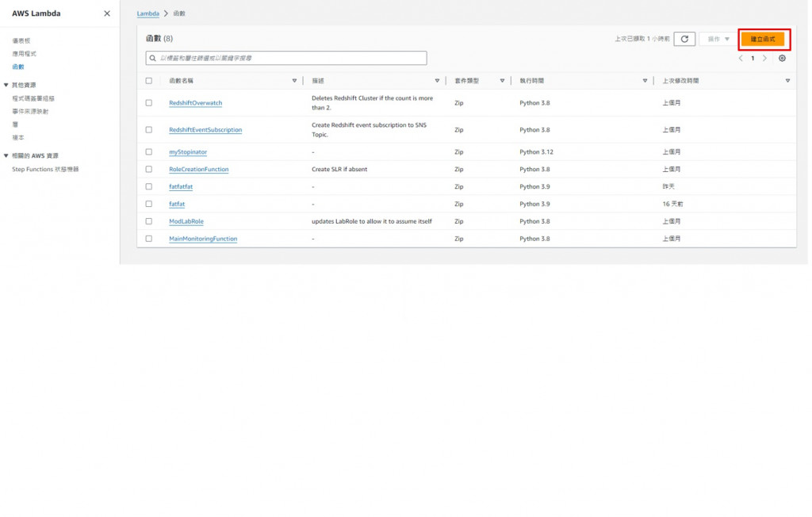812x517 pixels.
Task: Sort by 函數名稱 column arrow
Action: coord(294,81)
